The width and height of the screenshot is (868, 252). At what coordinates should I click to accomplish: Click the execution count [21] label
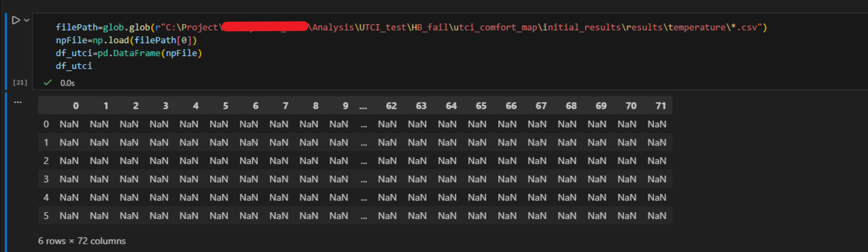[x=20, y=82]
